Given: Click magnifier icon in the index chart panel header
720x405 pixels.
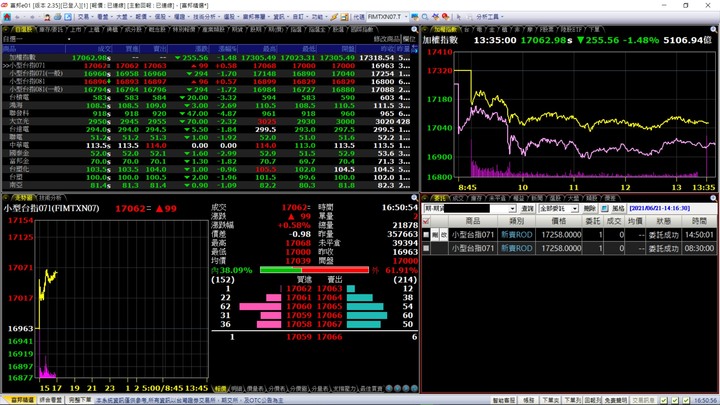Looking at the screenshot, I should pos(714,29).
